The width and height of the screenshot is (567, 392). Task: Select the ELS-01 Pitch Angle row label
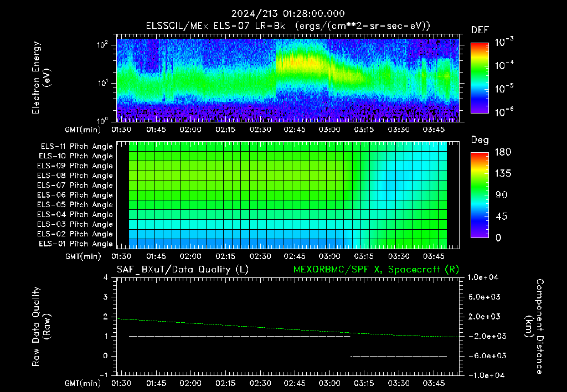(76, 244)
